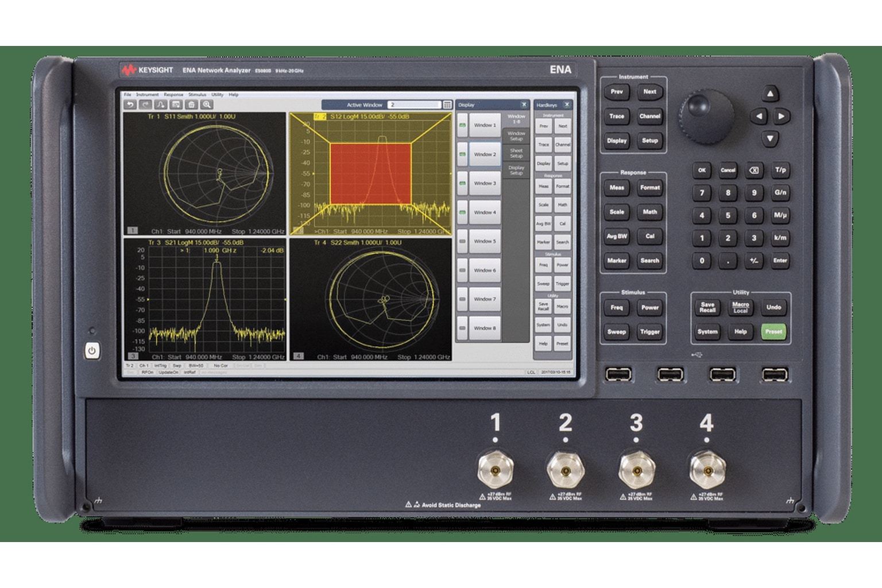
Task: Open the Help menu in menu bar
Action: (x=234, y=95)
